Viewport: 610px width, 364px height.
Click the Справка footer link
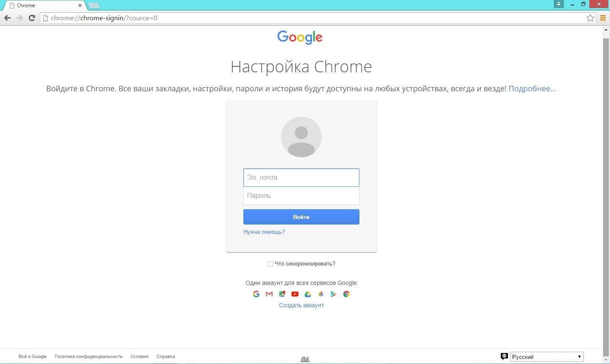pos(166,356)
